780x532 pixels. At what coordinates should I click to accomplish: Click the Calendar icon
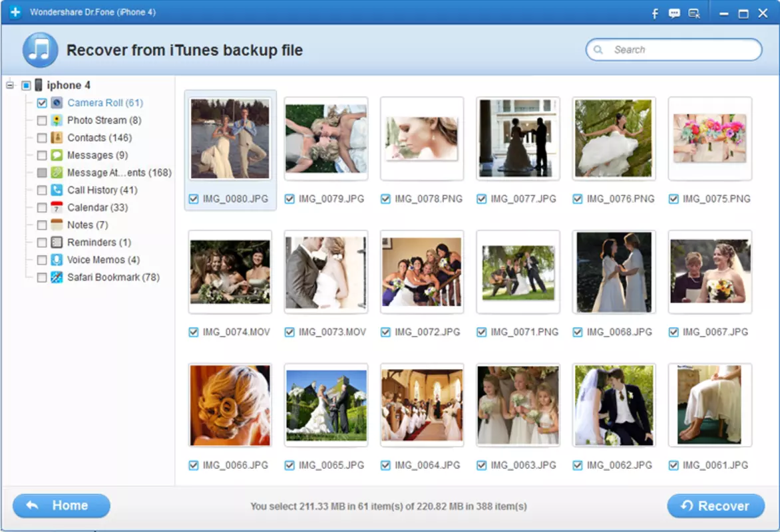(x=57, y=207)
